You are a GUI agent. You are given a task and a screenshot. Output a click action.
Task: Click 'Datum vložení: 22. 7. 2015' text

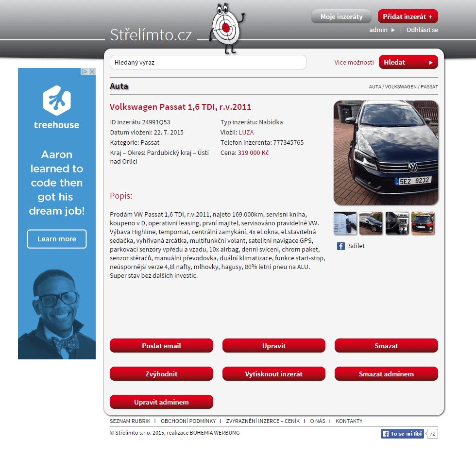[147, 133]
